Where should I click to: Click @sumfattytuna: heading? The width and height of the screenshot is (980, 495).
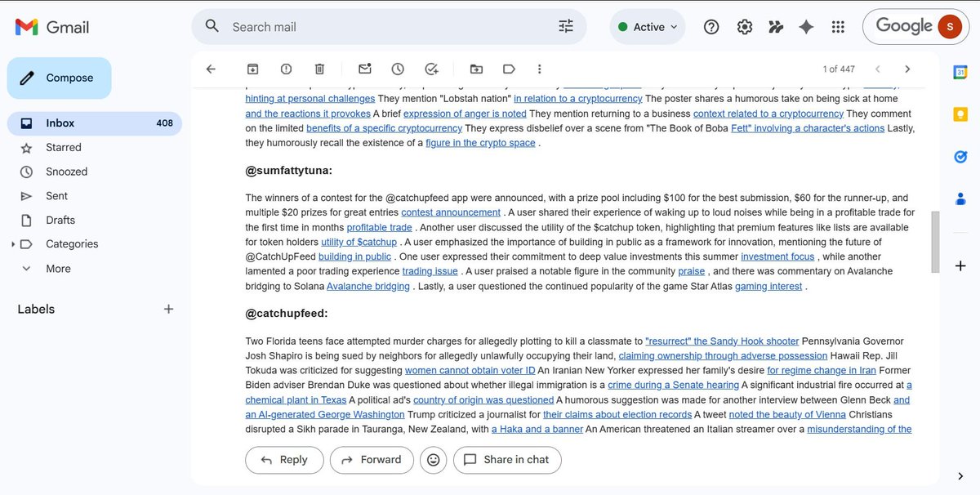pyautogui.click(x=288, y=171)
